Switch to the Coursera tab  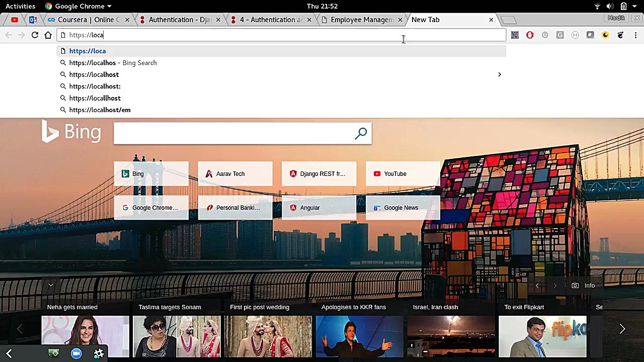89,20
